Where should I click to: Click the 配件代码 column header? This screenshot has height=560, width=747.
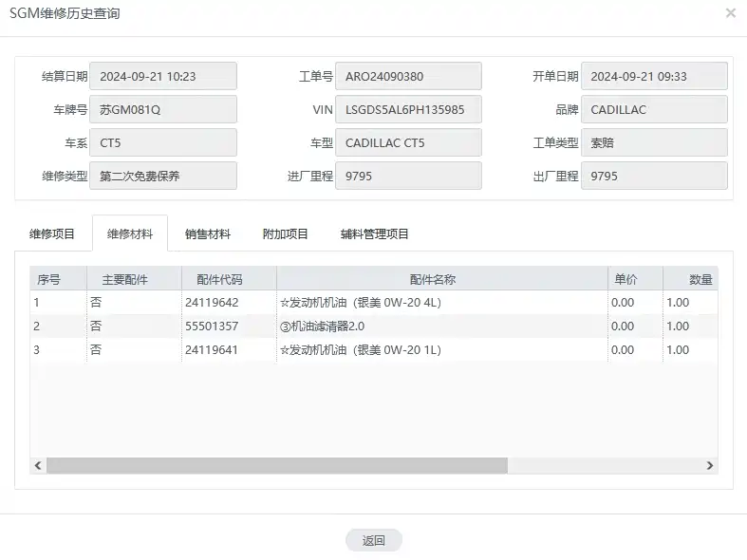point(229,279)
